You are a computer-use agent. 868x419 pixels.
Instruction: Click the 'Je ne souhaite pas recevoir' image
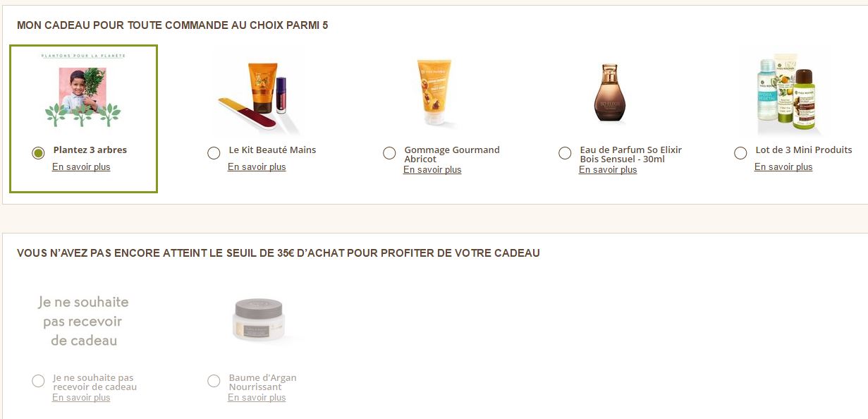(x=83, y=321)
